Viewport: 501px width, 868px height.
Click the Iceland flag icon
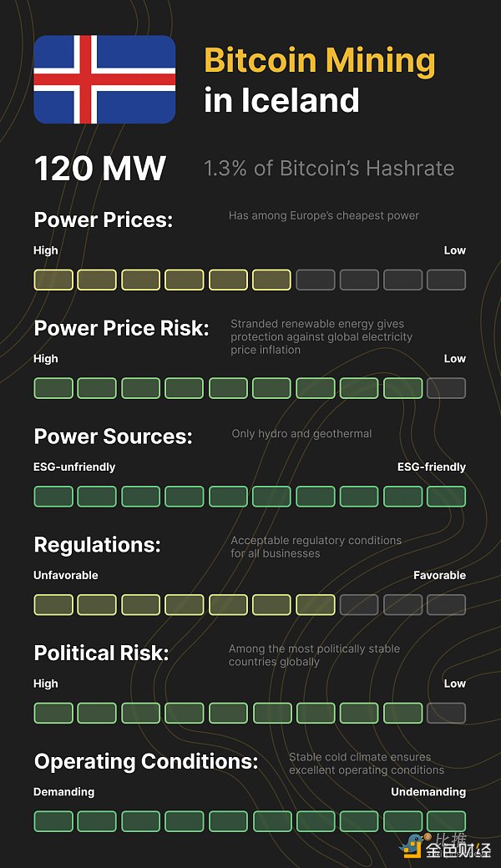pos(104,80)
